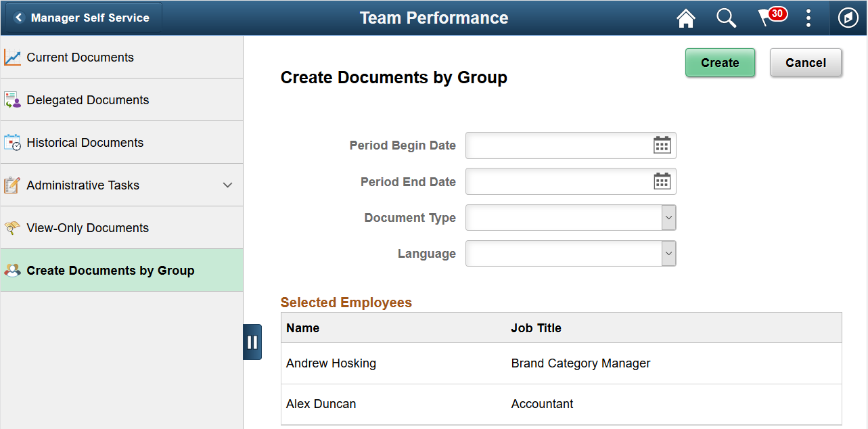Expand the Administrative Tasks chevron
The image size is (868, 429).
click(x=228, y=185)
